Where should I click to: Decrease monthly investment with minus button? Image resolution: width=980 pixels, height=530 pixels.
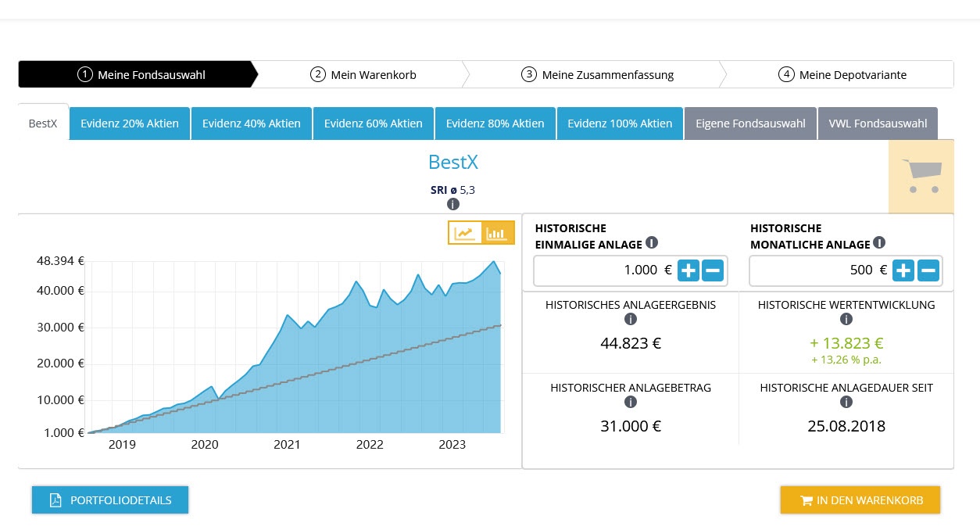928,271
